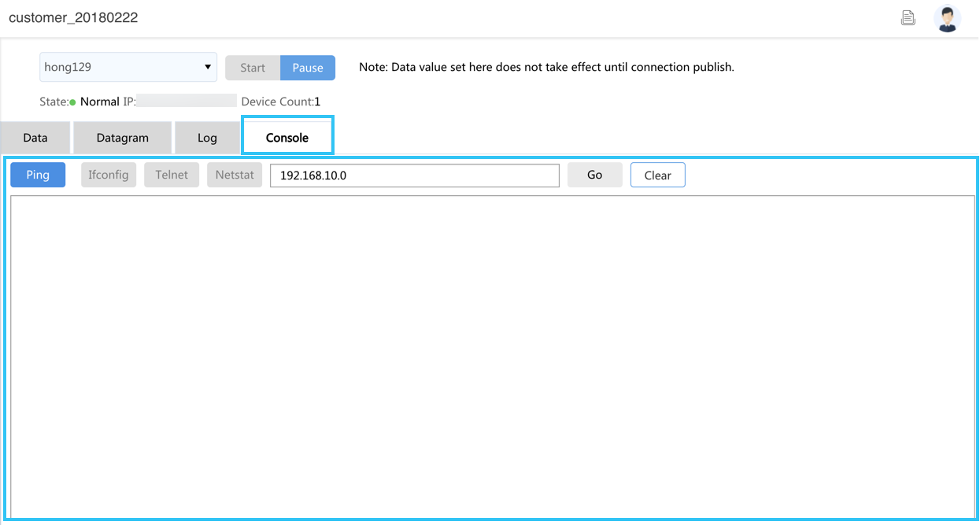This screenshot has width=980, height=525.
Task: Open the document icon in header
Action: coord(908,18)
